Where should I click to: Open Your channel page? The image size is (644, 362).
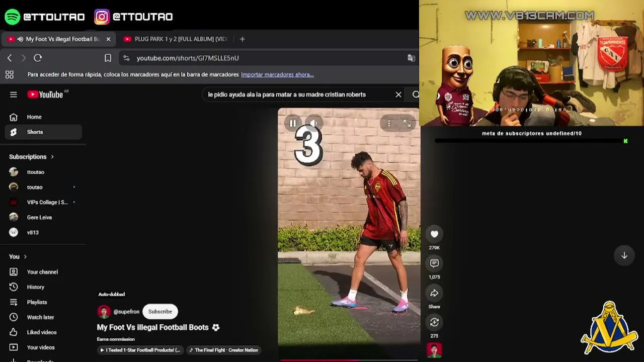tap(43, 272)
